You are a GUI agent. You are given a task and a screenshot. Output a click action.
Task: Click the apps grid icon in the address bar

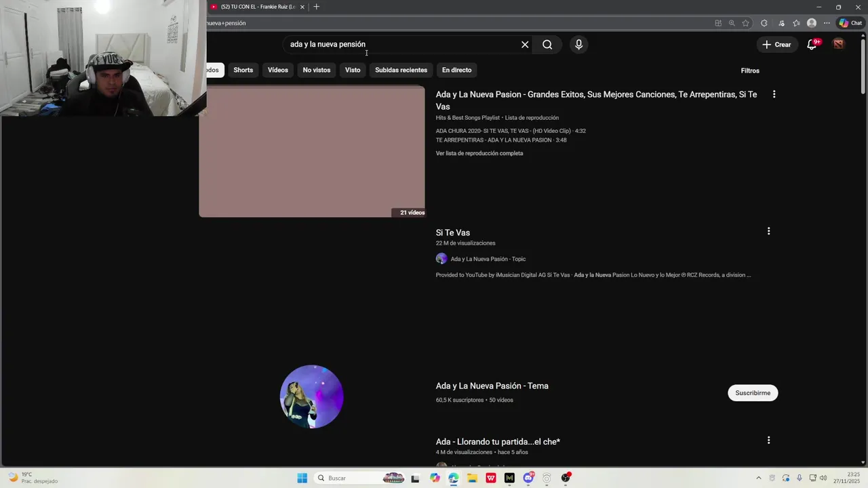pyautogui.click(x=718, y=23)
